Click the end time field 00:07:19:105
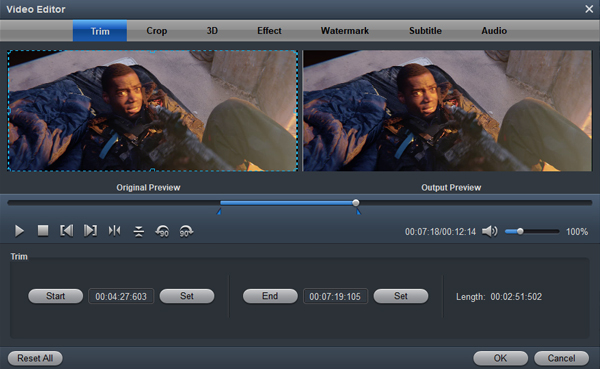600x369 pixels. point(335,296)
